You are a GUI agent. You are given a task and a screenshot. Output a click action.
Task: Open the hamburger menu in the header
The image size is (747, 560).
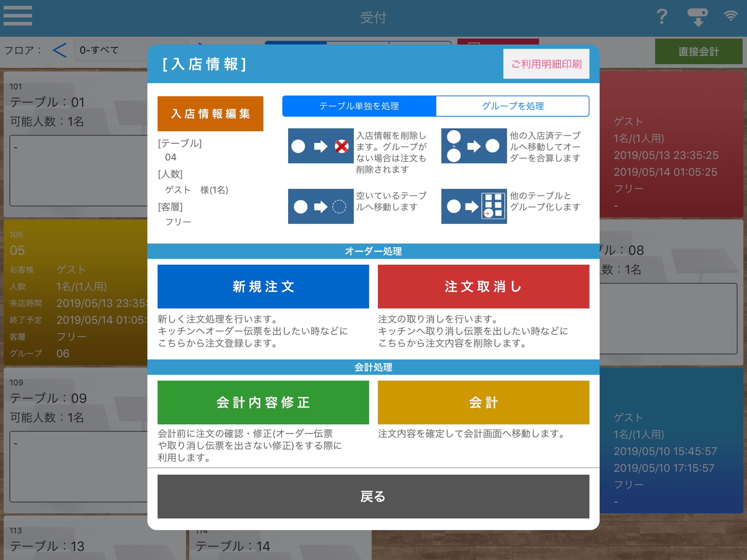pyautogui.click(x=18, y=16)
